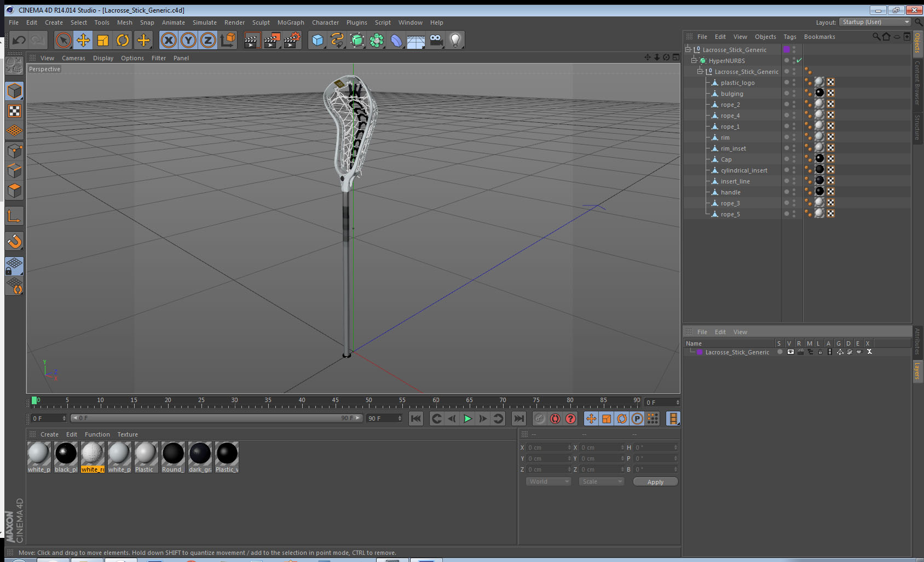Click the coordinate system icon
Image resolution: width=924 pixels, height=562 pixels.
tap(228, 40)
